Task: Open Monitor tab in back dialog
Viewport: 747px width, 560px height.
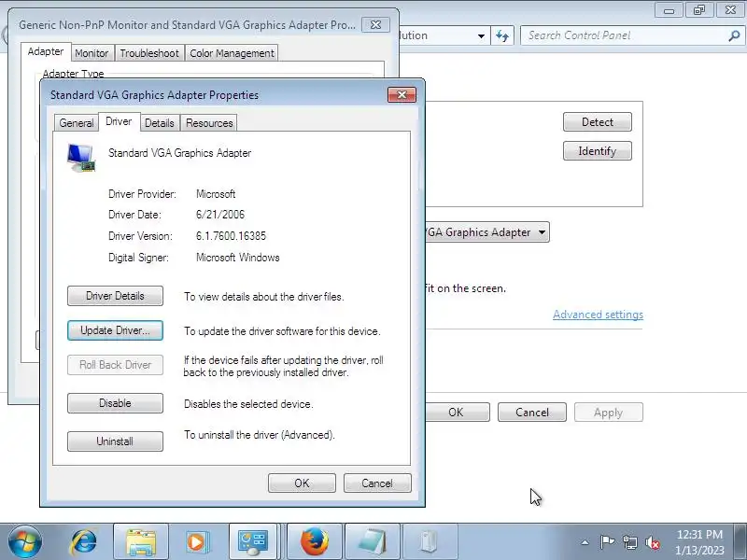Action: coord(92,53)
